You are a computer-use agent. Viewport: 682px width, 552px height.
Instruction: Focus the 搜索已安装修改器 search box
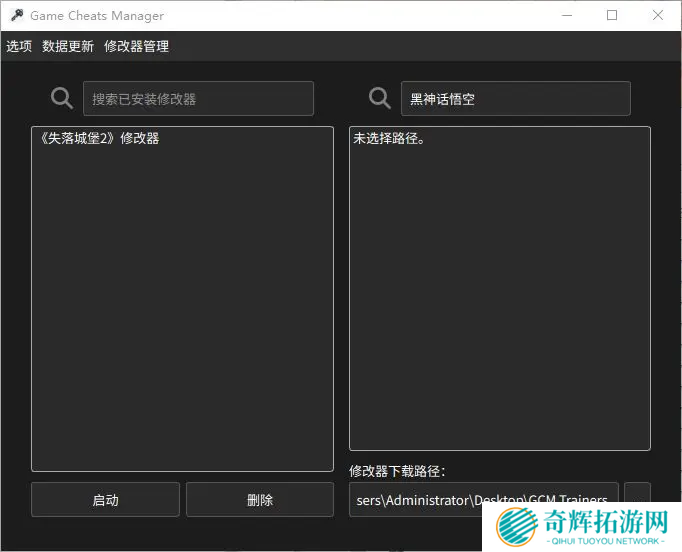coord(198,99)
